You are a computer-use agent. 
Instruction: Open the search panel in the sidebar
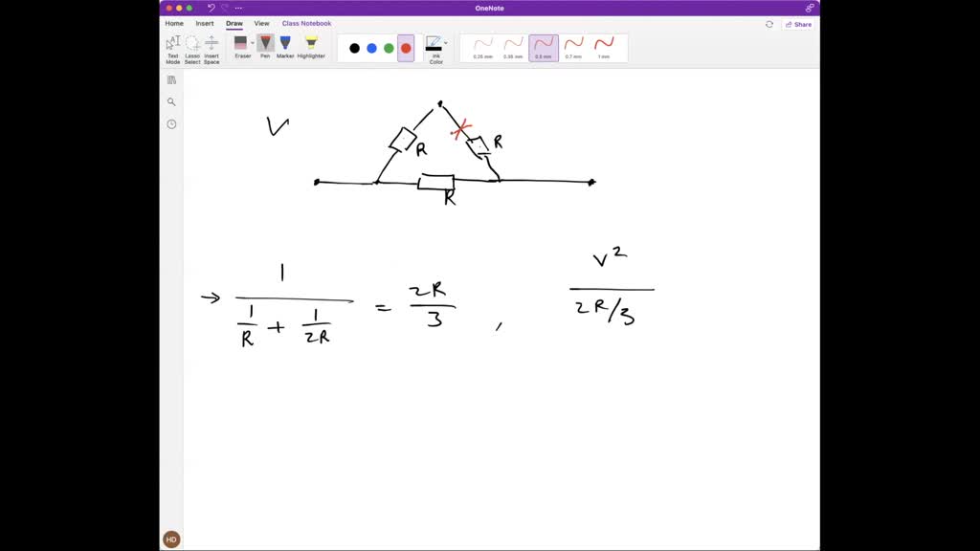[x=170, y=101]
